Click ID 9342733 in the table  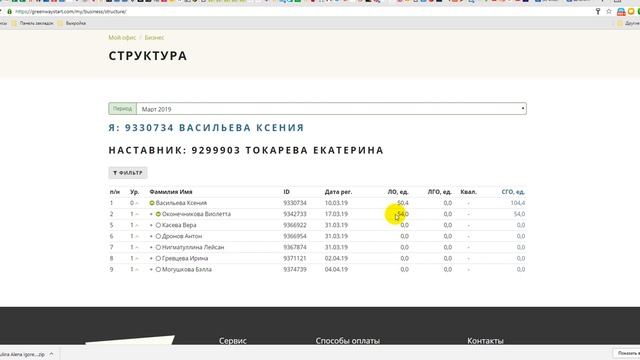tap(295, 214)
